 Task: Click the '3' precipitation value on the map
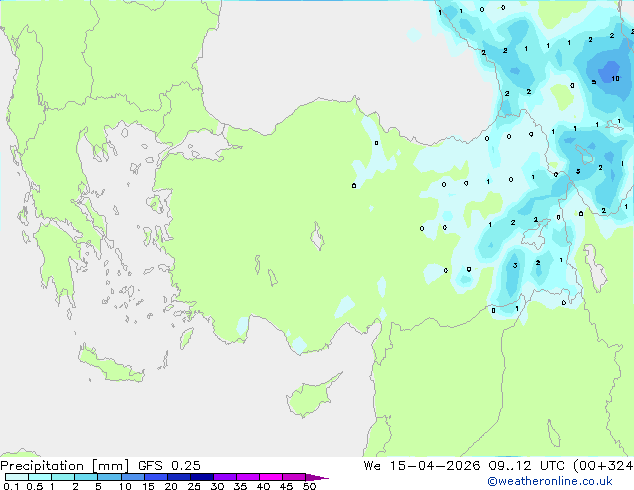click(515, 266)
